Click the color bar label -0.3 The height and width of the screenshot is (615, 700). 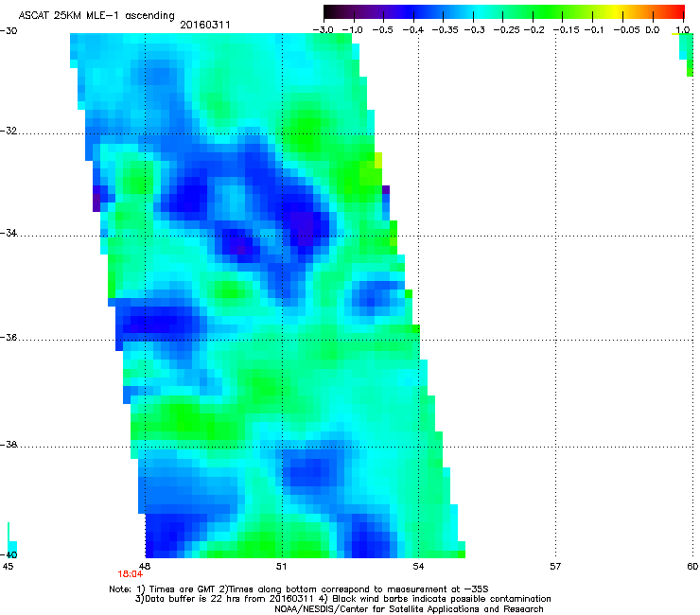click(474, 30)
